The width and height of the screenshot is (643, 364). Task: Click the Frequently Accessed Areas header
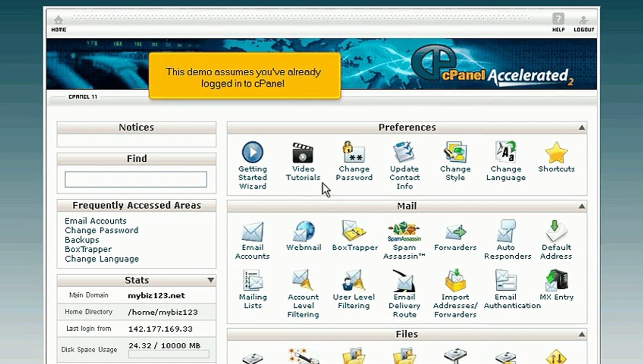pyautogui.click(x=136, y=205)
